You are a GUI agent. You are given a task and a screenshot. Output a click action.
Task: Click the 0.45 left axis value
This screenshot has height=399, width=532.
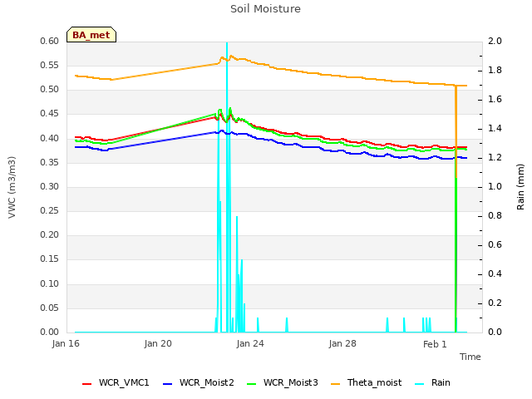50,114
